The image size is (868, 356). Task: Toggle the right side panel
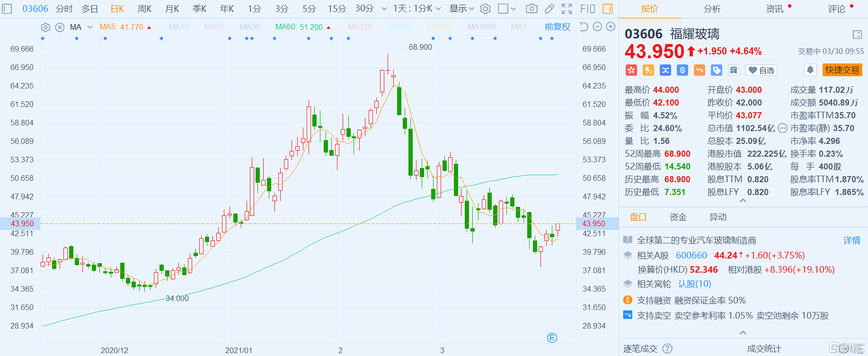click(608, 9)
